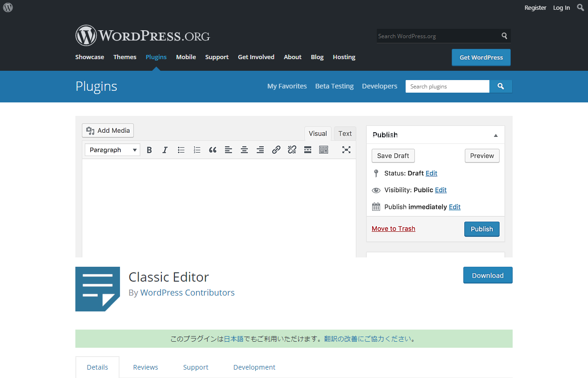The image size is (588, 378).
Task: Toggle Italic formatting in editor toolbar
Action: click(165, 150)
